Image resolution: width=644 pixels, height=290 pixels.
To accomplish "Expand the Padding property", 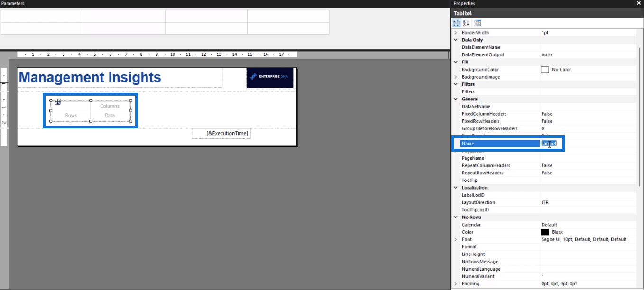I will [456, 284].
